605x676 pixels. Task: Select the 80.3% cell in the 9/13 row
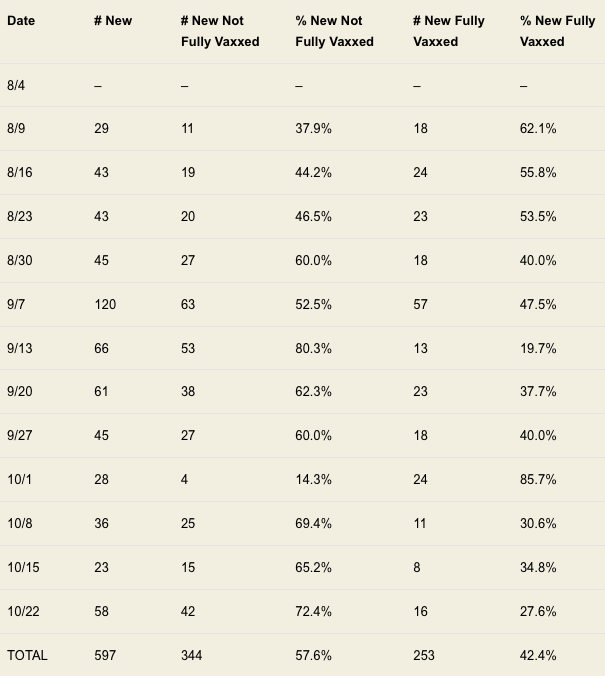click(x=313, y=348)
